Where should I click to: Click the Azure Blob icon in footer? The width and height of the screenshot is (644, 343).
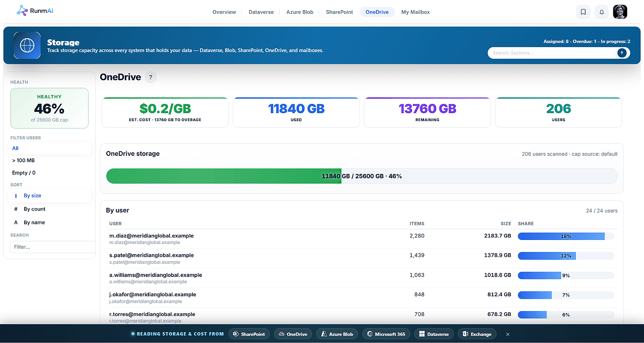324,334
